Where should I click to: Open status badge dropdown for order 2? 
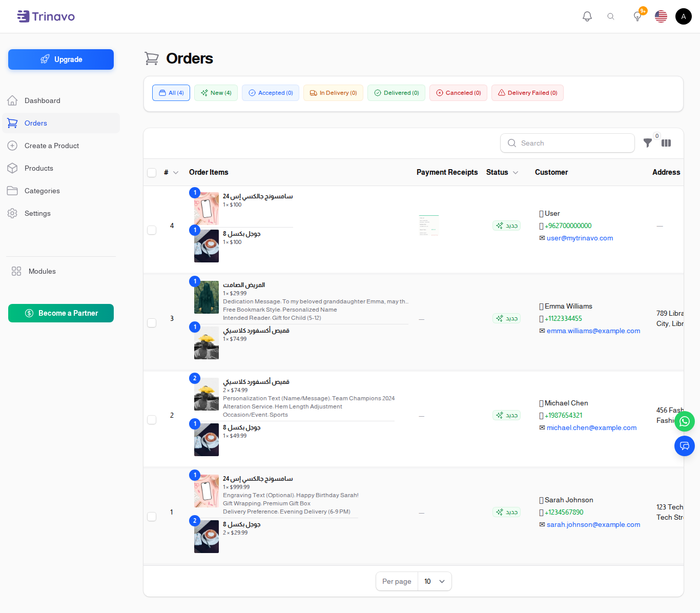[x=507, y=415]
